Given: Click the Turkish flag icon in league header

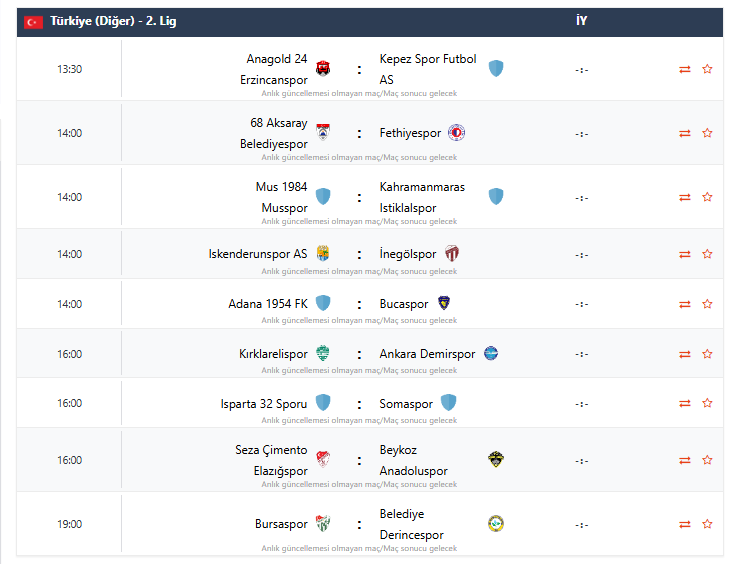Looking at the screenshot, I should coord(34,22).
